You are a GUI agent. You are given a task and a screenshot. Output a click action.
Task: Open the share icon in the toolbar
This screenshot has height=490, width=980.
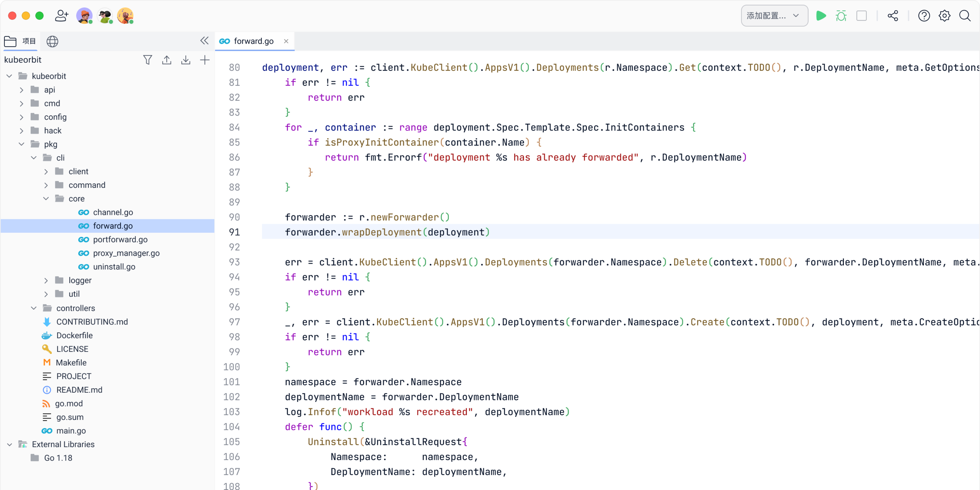point(892,16)
